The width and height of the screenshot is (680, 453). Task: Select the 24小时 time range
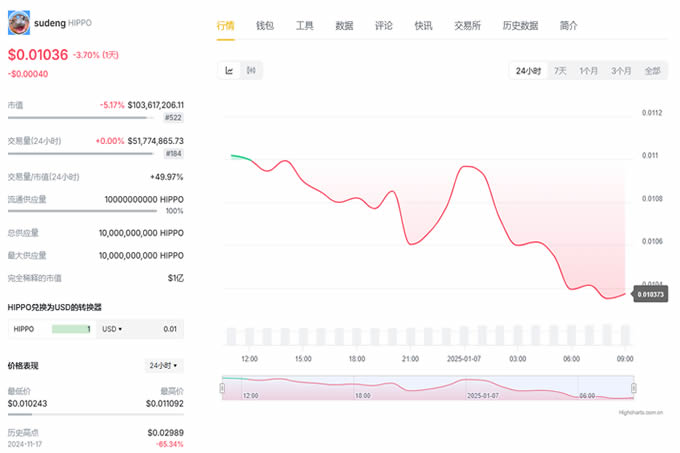pos(528,71)
